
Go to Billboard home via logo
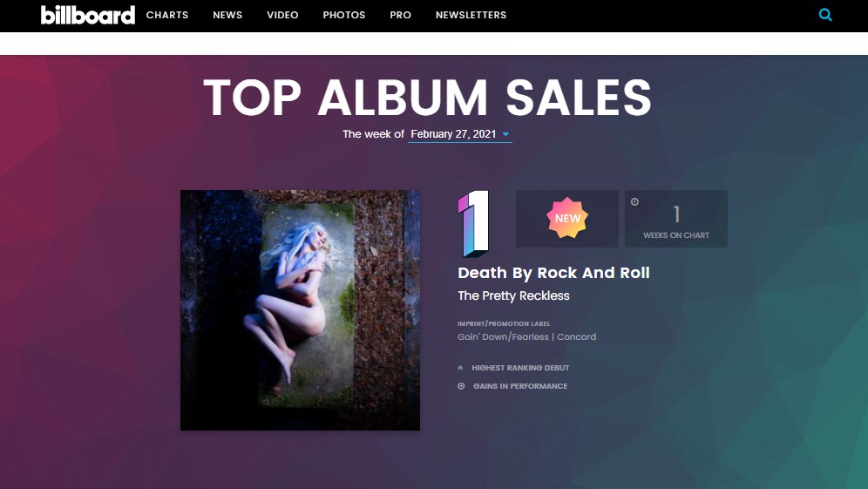pyautogui.click(x=87, y=15)
